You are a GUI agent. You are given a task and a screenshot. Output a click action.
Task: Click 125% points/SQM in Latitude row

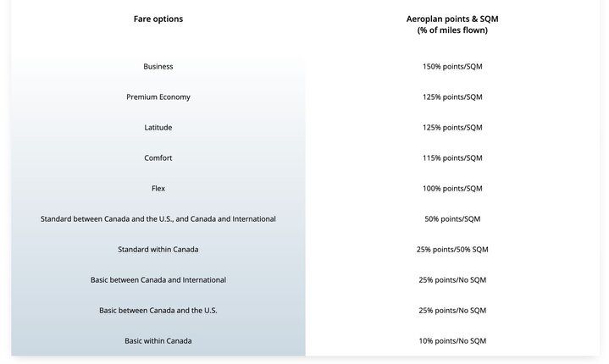click(x=452, y=127)
